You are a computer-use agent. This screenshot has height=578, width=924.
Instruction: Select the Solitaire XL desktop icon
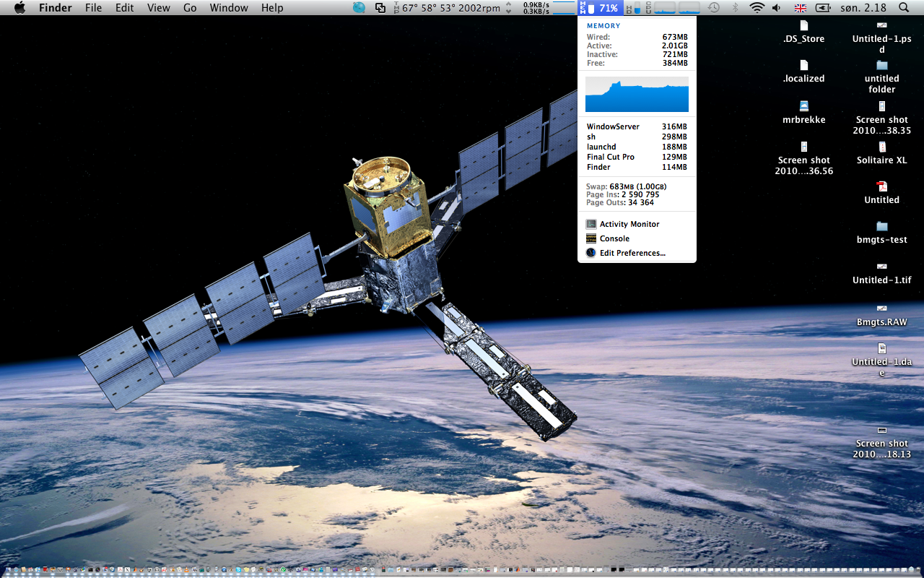pyautogui.click(x=881, y=153)
